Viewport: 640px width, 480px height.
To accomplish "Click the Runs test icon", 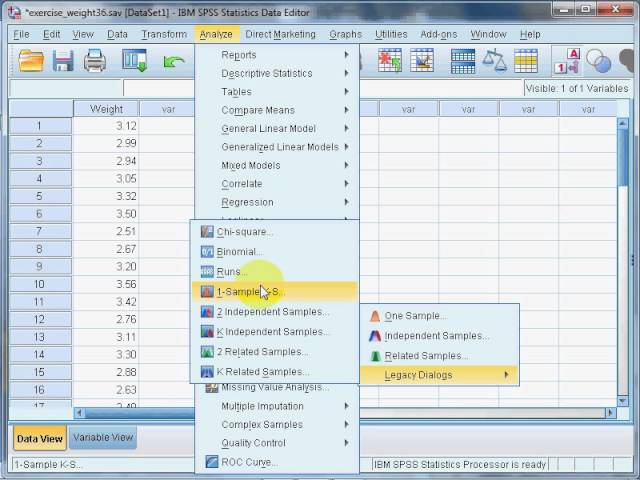I will click(207, 271).
